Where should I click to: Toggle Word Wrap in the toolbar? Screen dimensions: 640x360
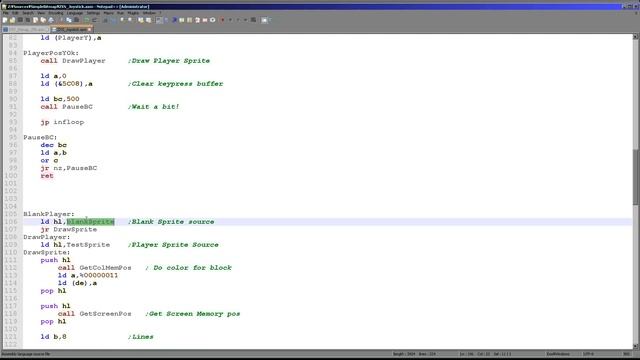click(x=159, y=20)
